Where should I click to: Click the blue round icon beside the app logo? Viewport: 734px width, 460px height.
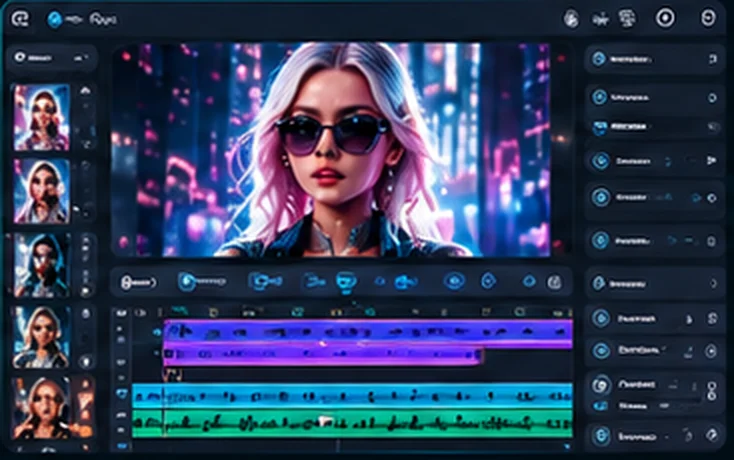click(55, 19)
